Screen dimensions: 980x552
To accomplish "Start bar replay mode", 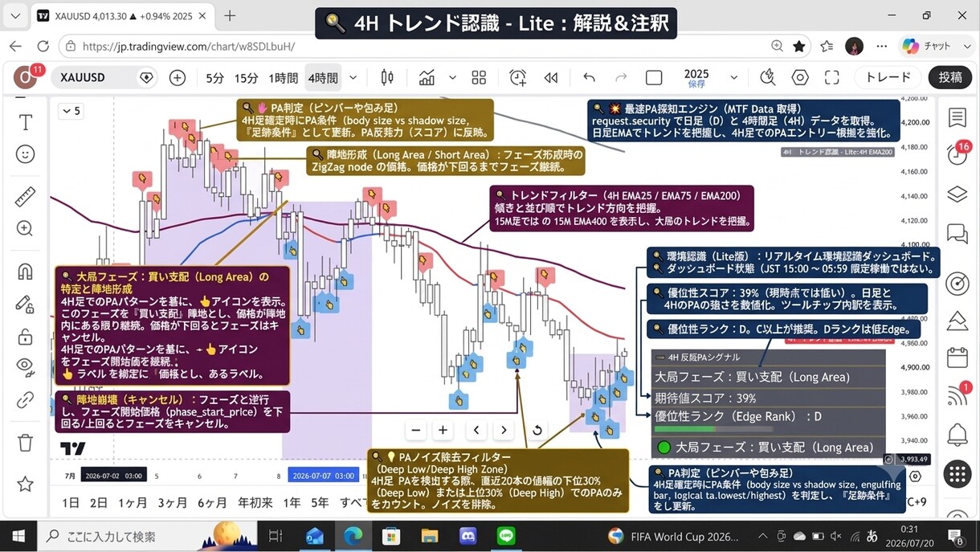I will point(551,78).
